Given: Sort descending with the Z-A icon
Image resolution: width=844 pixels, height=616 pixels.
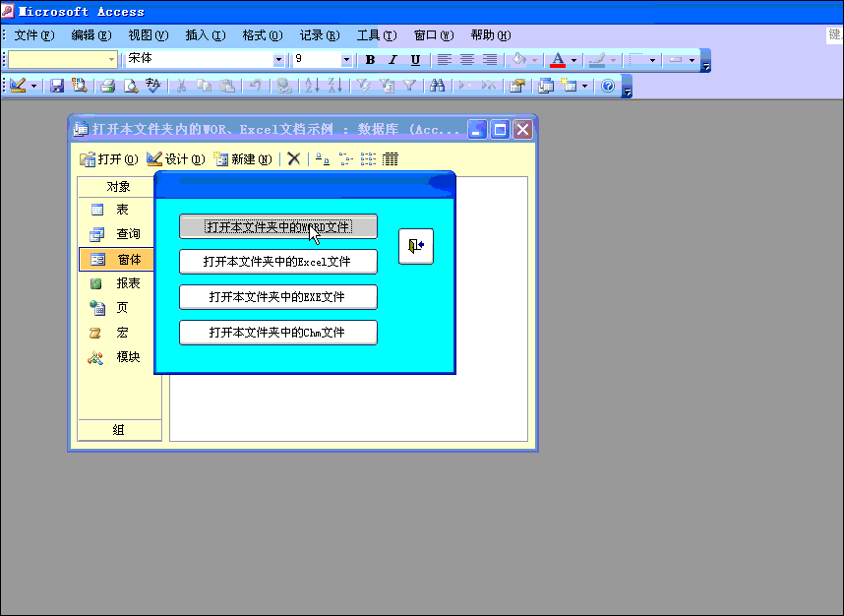Looking at the screenshot, I should coord(334,86).
